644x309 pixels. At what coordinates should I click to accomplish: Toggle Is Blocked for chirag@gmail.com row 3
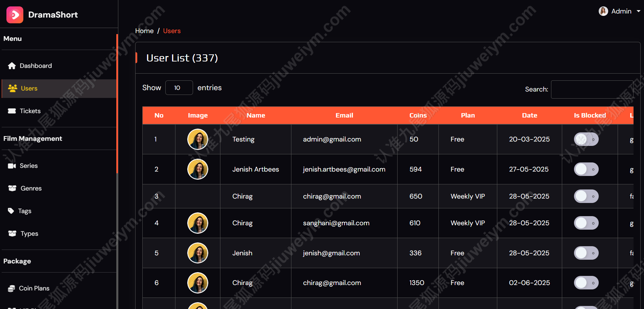[x=586, y=196]
